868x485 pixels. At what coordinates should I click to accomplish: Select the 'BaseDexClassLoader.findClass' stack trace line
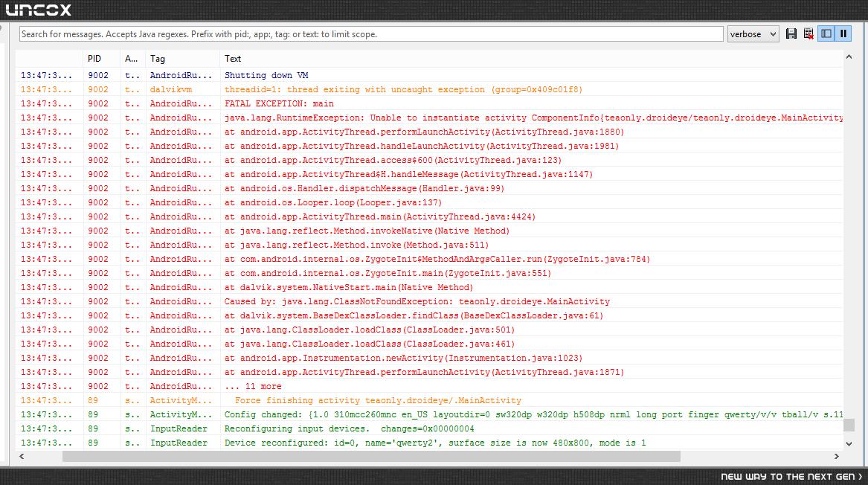pos(429,315)
